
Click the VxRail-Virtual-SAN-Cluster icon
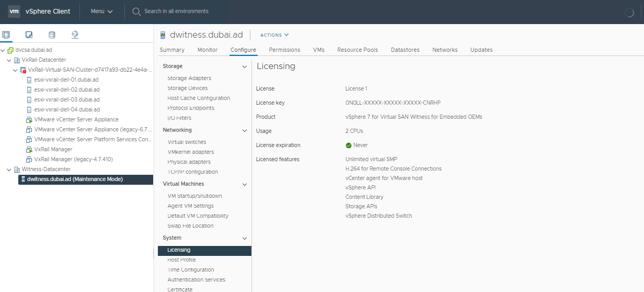tap(23, 70)
